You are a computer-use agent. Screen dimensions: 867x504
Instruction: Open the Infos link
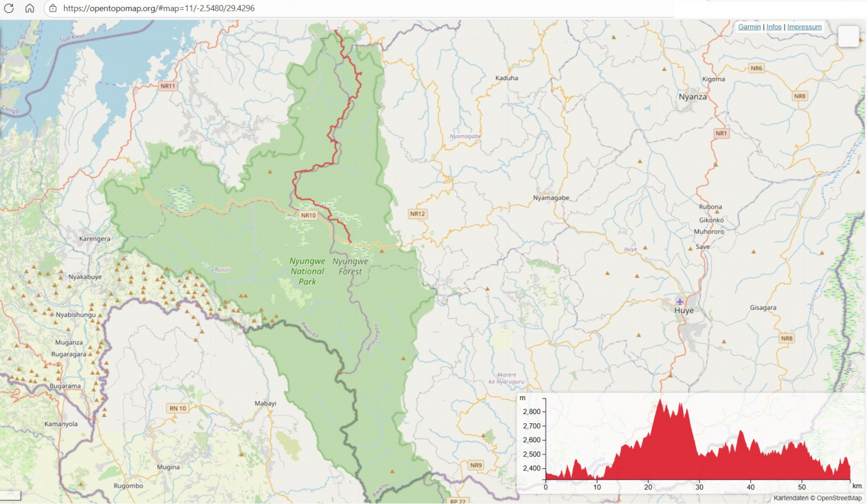coord(774,27)
